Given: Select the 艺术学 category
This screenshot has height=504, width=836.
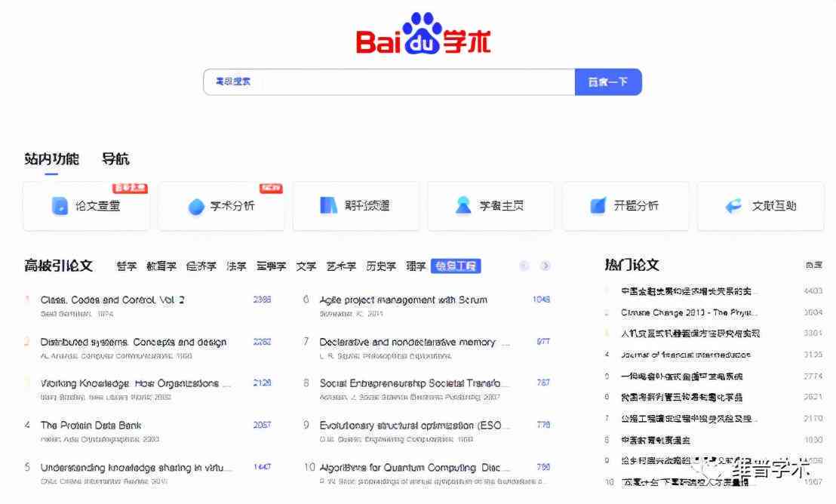Looking at the screenshot, I should tap(341, 266).
